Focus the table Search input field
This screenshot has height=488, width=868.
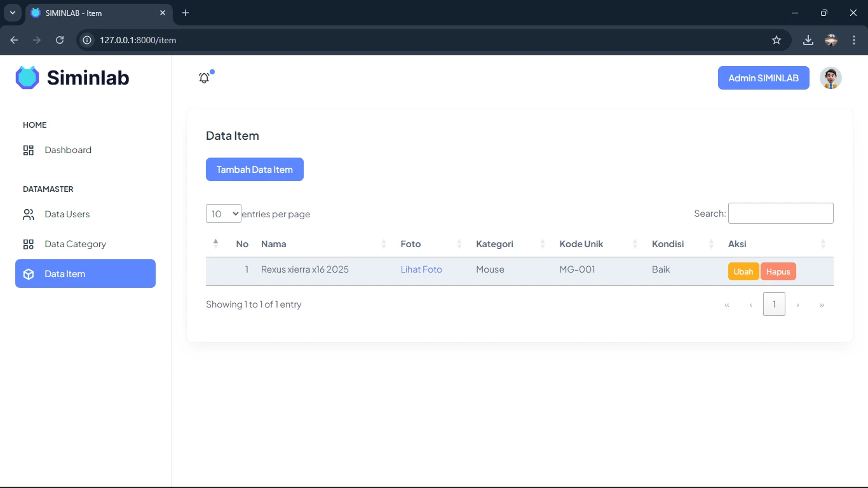(780, 213)
